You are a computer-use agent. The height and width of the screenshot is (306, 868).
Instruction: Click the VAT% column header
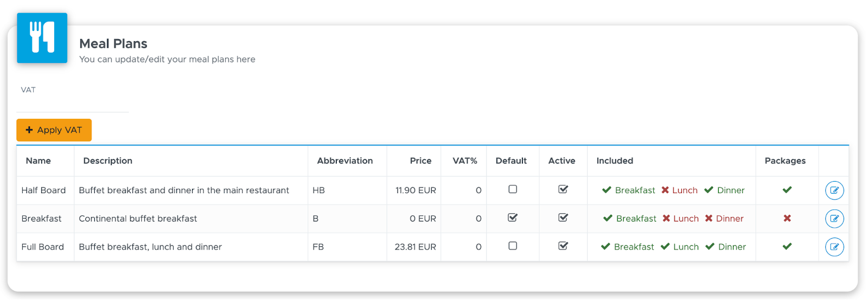click(465, 161)
